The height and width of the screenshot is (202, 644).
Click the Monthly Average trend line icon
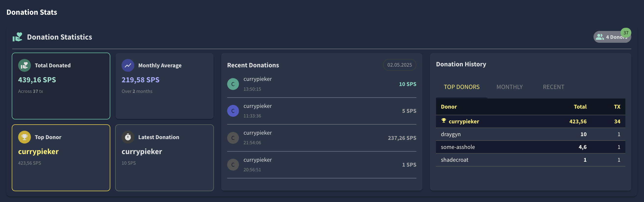point(128,65)
